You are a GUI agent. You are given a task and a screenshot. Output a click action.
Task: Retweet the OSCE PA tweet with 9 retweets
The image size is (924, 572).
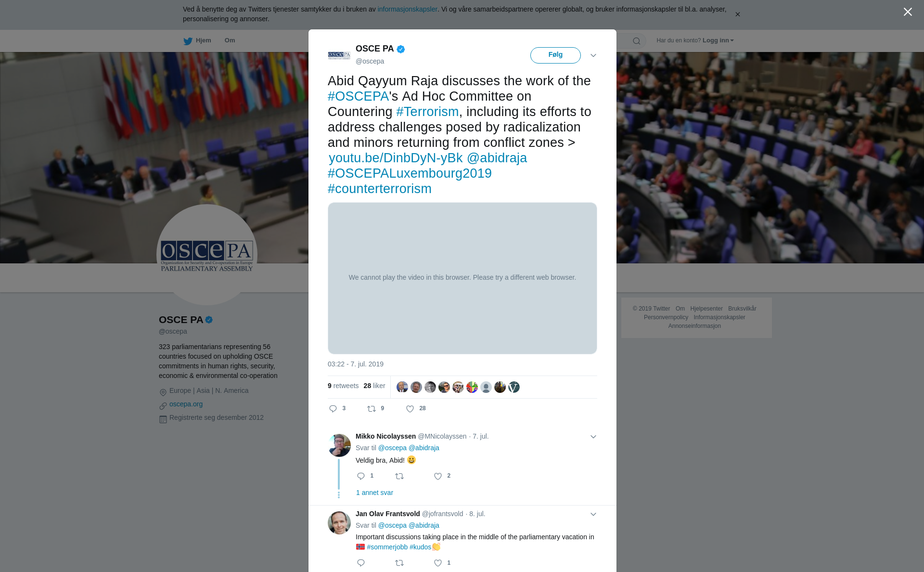(x=372, y=409)
